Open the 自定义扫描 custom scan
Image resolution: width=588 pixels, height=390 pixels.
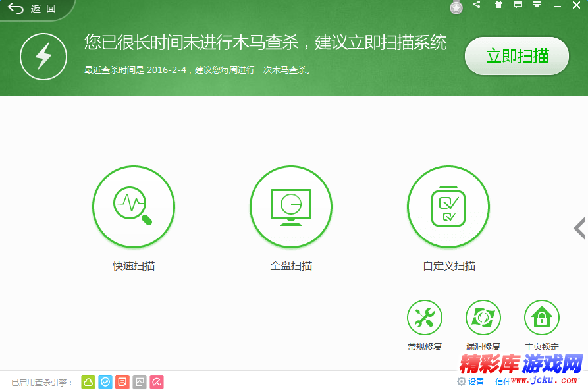pos(448,206)
